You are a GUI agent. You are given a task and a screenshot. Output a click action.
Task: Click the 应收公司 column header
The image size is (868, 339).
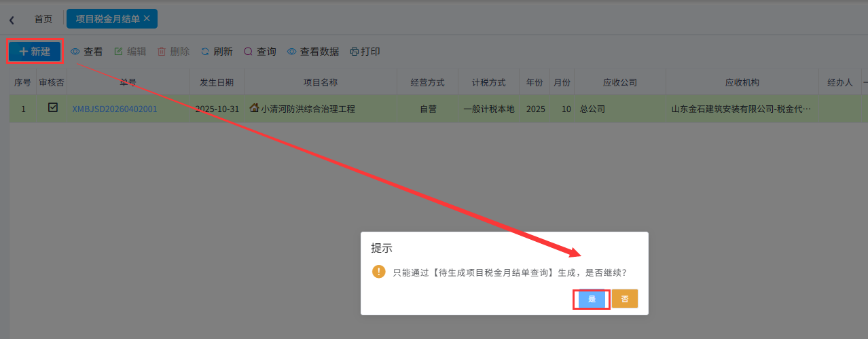(x=620, y=82)
